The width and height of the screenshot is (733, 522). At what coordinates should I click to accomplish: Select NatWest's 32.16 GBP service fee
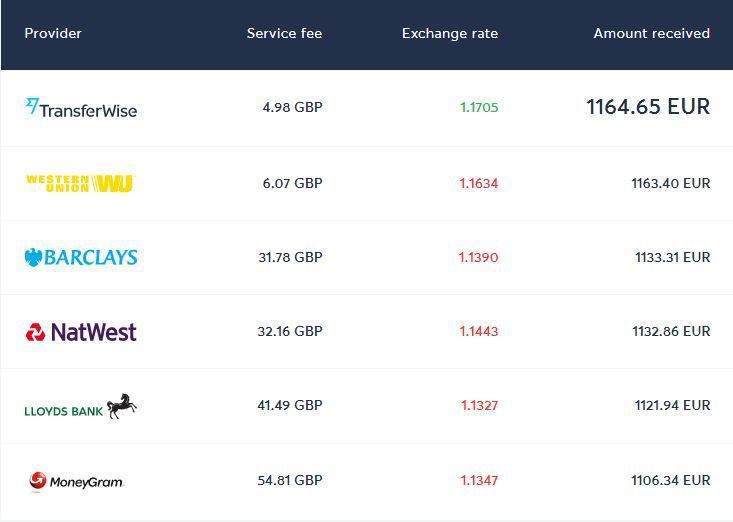click(x=290, y=331)
